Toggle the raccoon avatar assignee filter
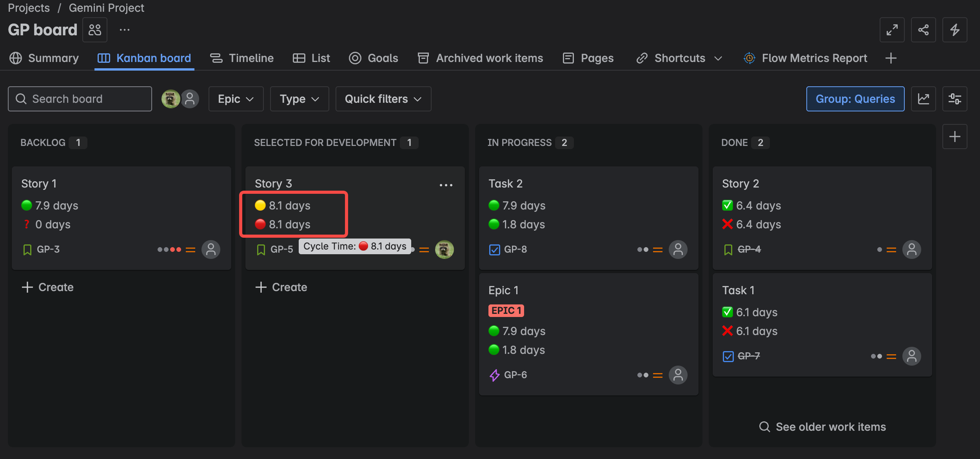 pos(171,99)
